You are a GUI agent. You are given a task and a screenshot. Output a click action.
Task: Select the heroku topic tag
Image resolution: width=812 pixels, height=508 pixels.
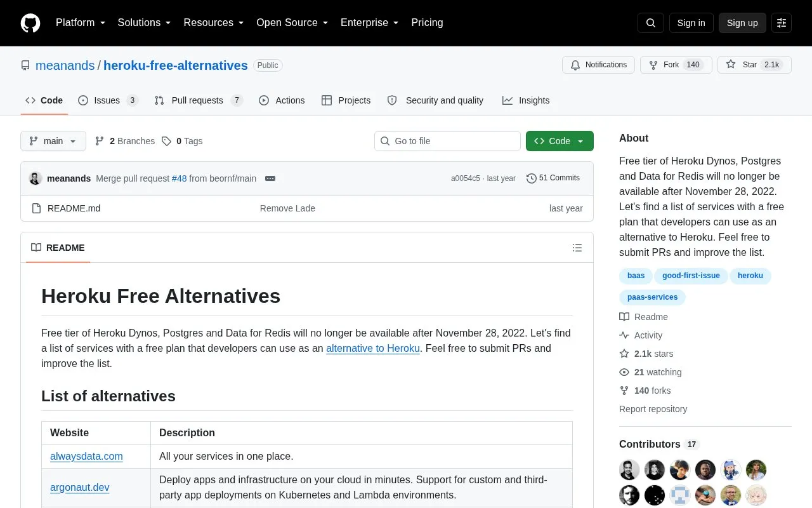tap(750, 276)
